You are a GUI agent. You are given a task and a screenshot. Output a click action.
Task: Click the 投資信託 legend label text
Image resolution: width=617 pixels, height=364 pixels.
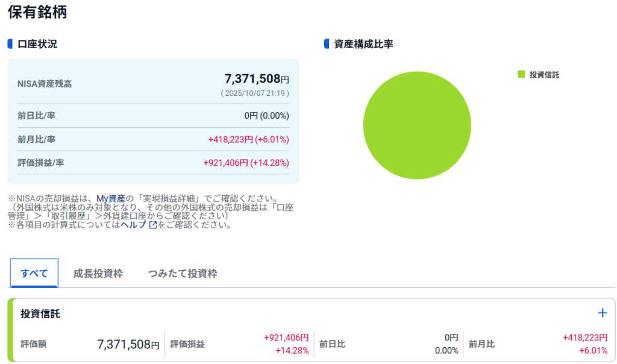(544, 75)
